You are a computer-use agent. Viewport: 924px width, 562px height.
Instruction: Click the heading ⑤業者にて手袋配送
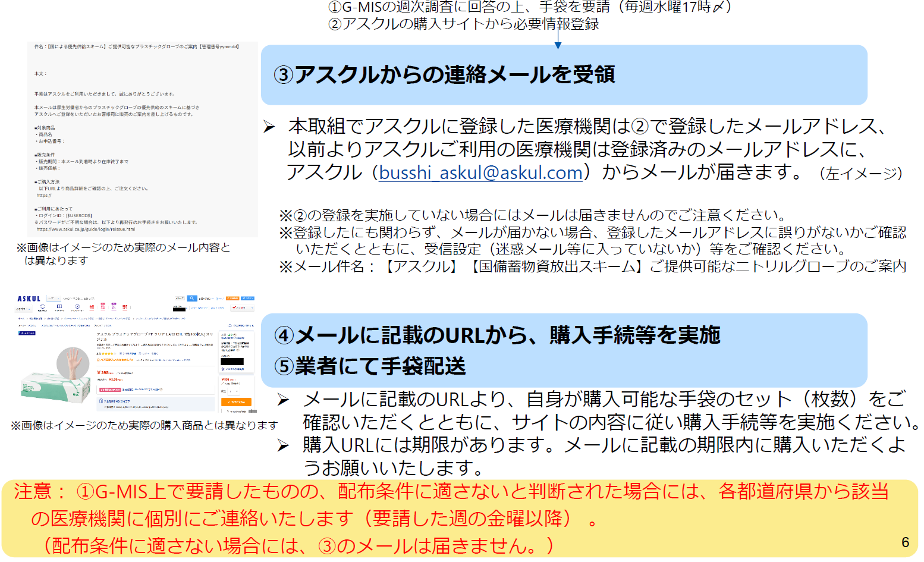(x=370, y=366)
